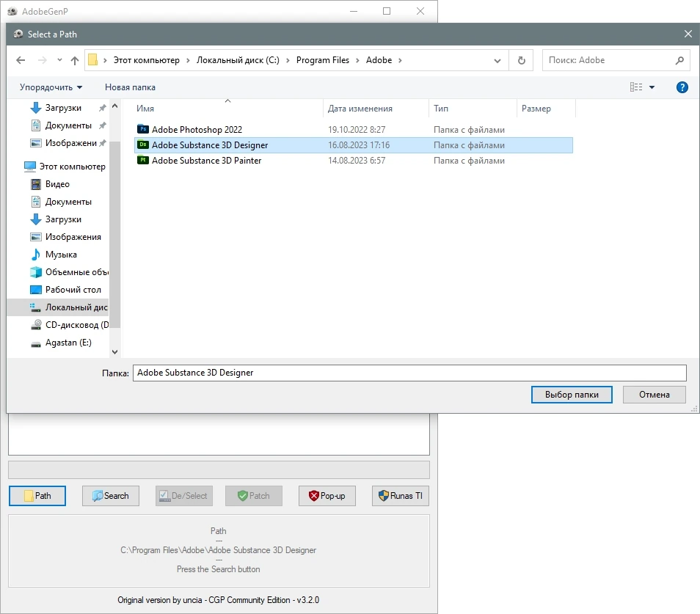The width and height of the screenshot is (700, 614).
Task: Change view layout icon
Action: (x=636, y=87)
